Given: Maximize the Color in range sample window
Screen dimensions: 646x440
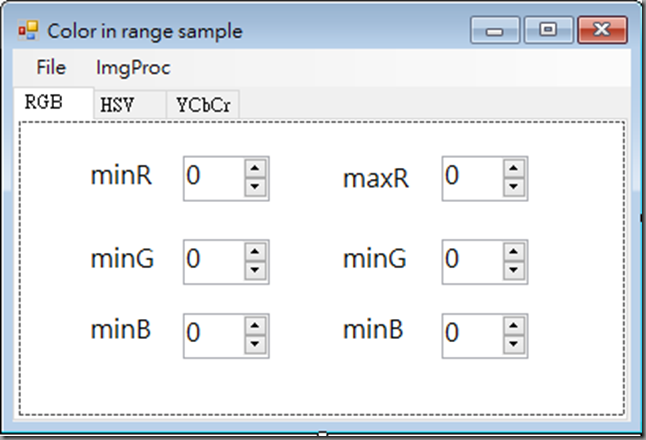Looking at the screenshot, I should [x=548, y=30].
